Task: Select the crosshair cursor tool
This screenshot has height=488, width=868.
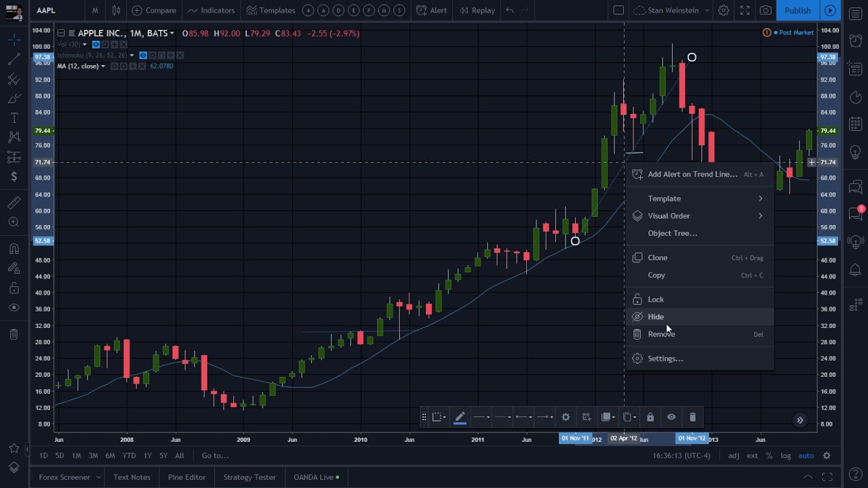Action: pos(14,40)
